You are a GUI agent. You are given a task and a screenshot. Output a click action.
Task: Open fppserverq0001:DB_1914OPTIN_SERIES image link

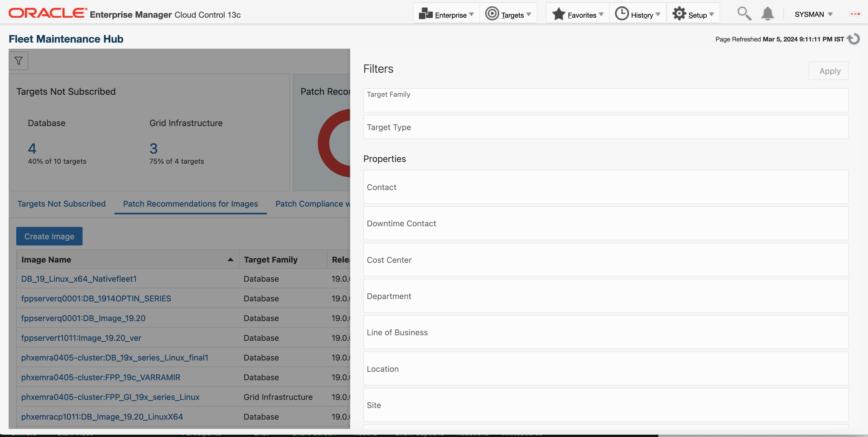pyautogui.click(x=96, y=298)
